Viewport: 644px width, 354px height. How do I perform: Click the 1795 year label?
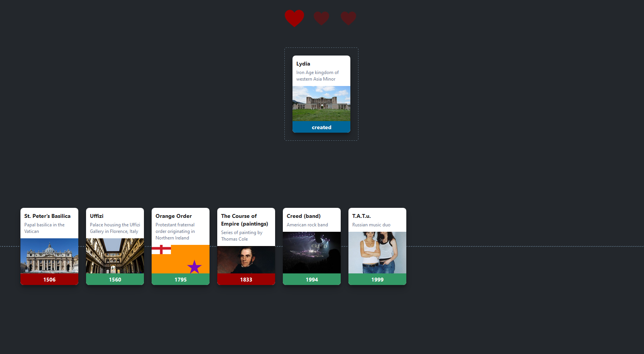(181, 280)
